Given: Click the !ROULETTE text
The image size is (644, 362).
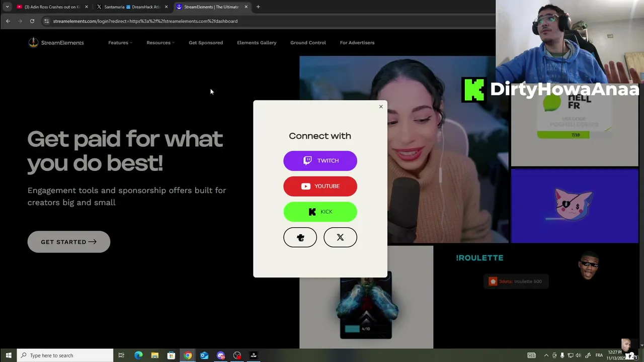Looking at the screenshot, I should click(479, 258).
